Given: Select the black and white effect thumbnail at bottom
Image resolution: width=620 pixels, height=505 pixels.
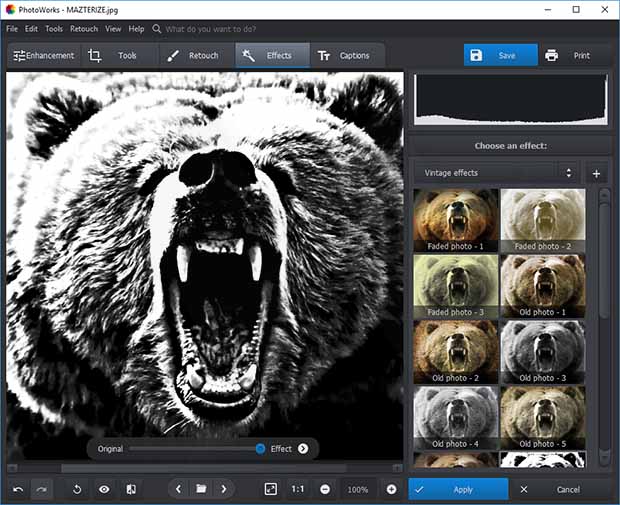Looking at the screenshot, I should point(543,460).
